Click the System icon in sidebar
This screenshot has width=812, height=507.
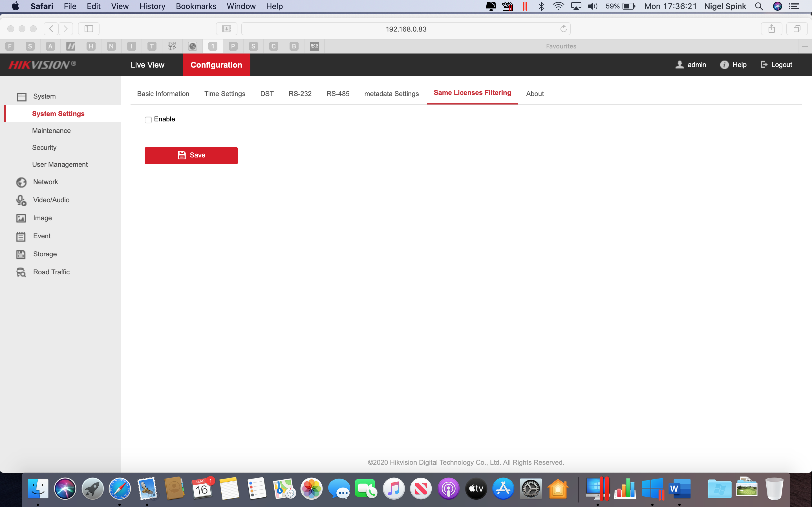[x=21, y=97]
